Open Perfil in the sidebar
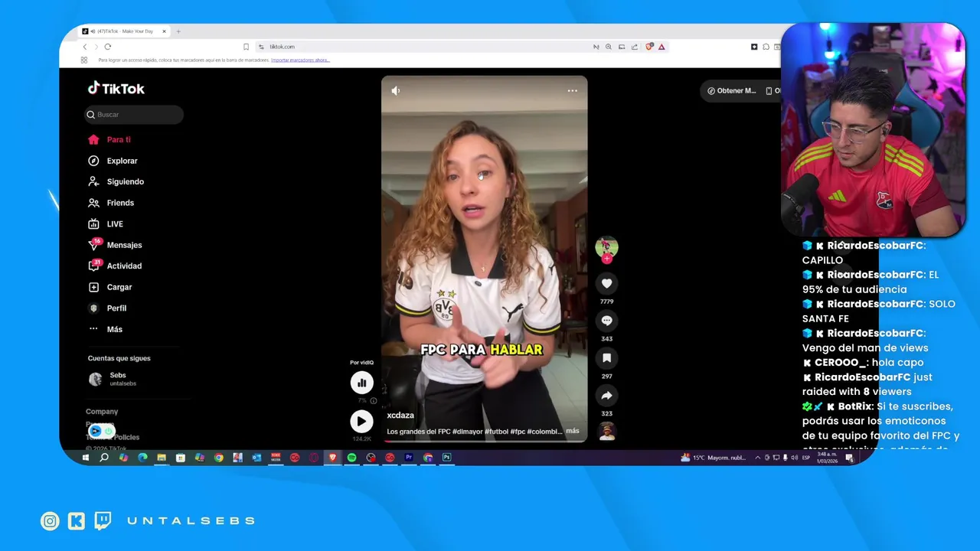Screen dimensions: 980x551 tap(107, 308)
